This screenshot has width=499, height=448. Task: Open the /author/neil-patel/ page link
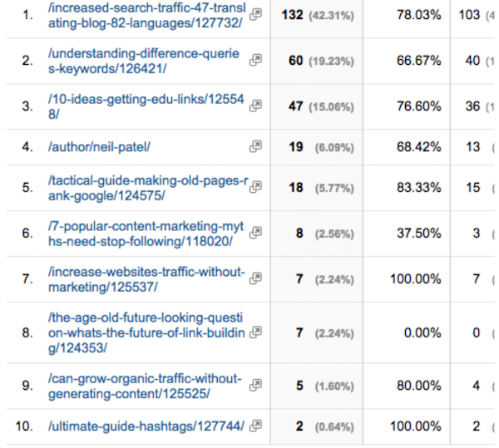point(99,147)
